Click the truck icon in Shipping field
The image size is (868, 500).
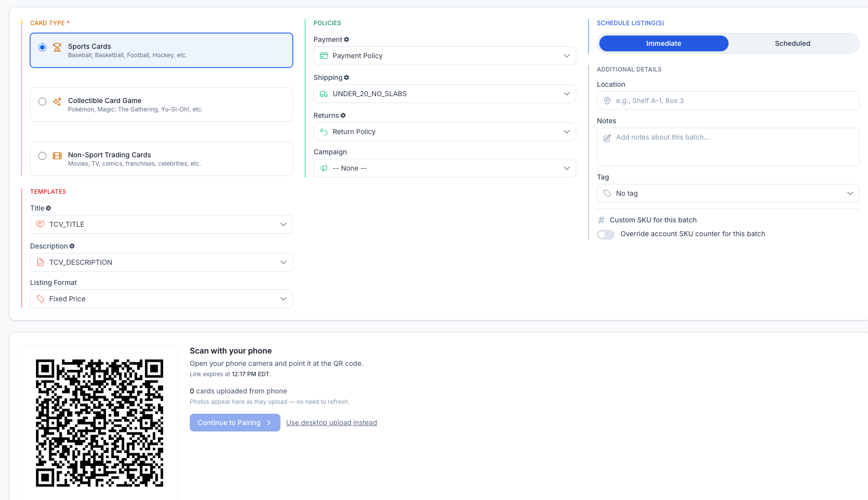324,94
